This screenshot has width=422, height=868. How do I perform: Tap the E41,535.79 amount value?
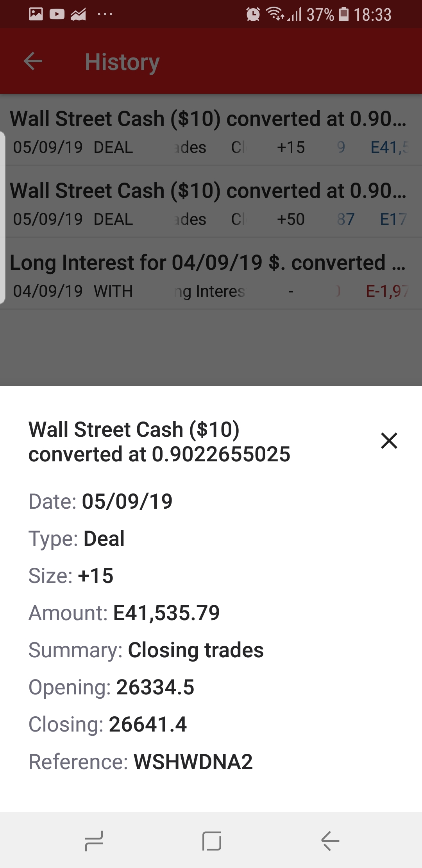[166, 613]
